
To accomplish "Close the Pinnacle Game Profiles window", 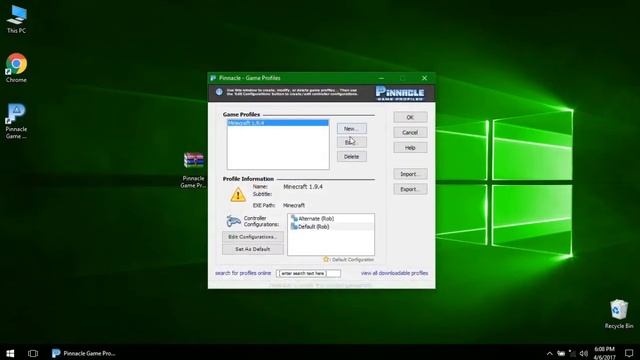I will point(424,78).
